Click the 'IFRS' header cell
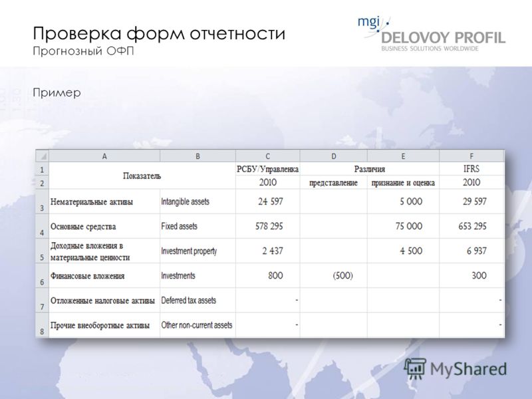Viewport: 532px width, 399px height. point(471,169)
